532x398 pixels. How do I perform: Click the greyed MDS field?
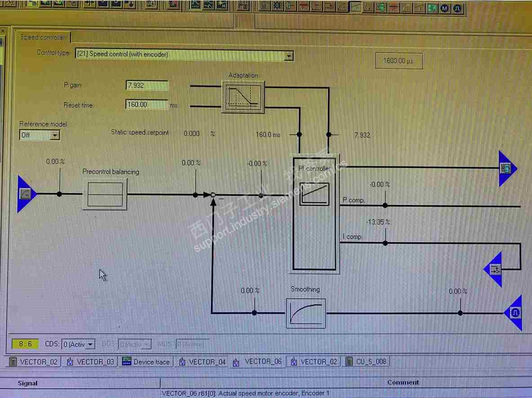coord(192,344)
